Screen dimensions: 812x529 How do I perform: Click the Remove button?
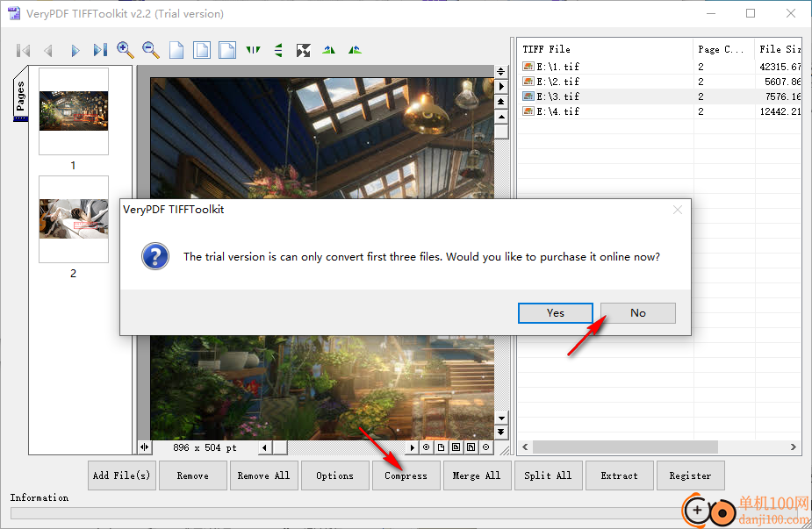coord(192,475)
